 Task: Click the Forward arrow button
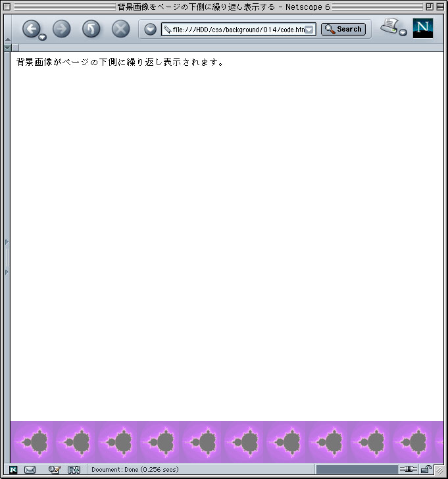point(62,29)
